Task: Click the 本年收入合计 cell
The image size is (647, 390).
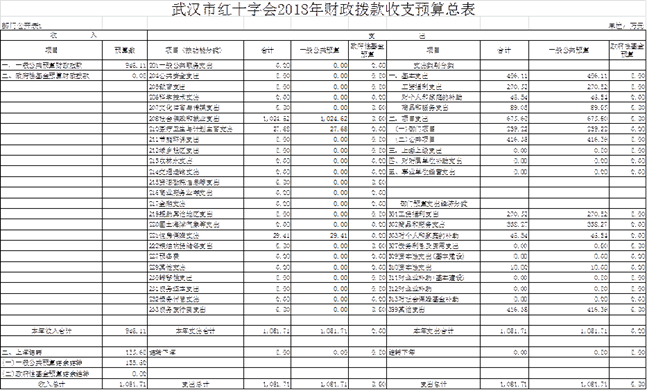Action: tap(52, 331)
